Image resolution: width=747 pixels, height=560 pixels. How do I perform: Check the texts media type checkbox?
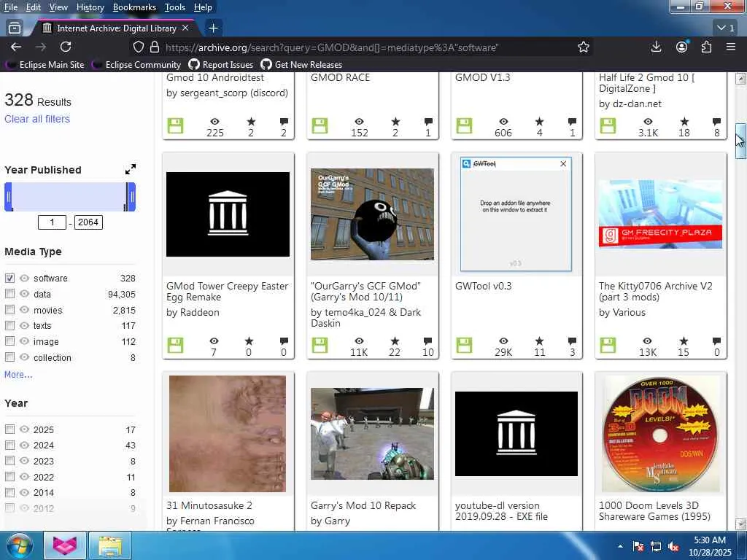tap(9, 325)
